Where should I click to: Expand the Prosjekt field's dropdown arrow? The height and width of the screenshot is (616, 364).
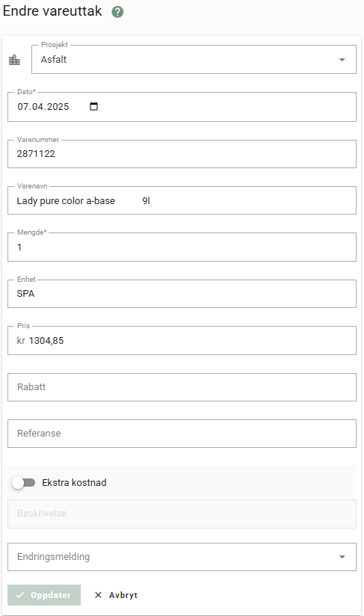pyautogui.click(x=342, y=60)
